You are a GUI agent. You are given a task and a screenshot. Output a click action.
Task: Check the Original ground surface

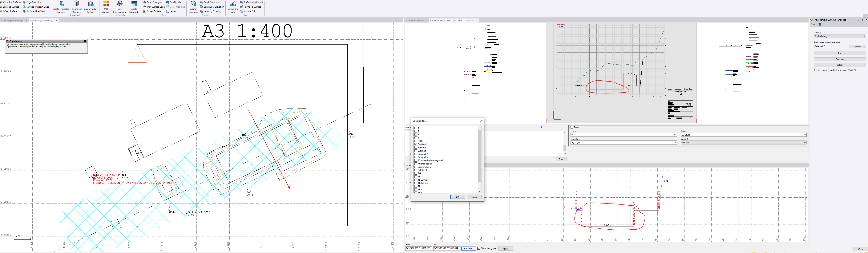(416, 167)
